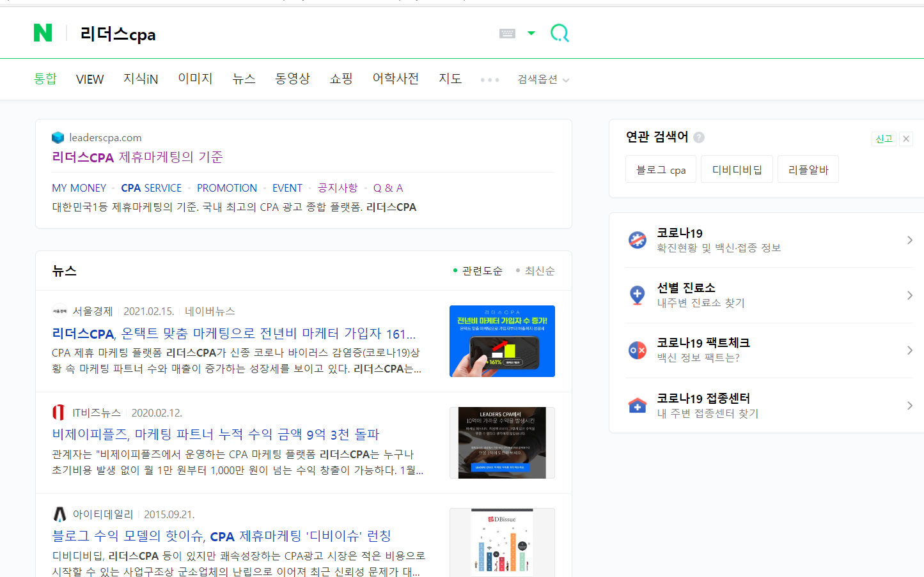
Task: Click the leaderscpa.com blue cube favicon
Action: point(58,137)
